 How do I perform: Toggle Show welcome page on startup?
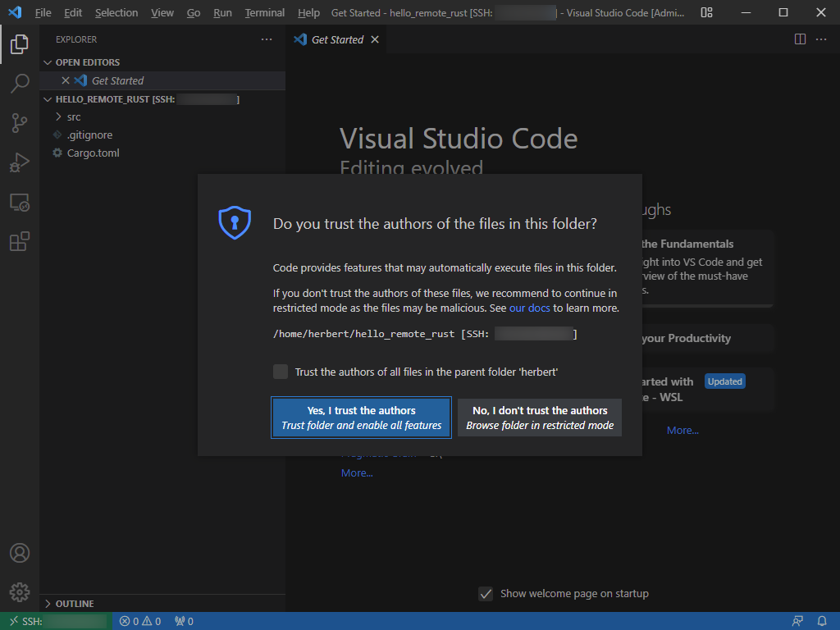pos(486,593)
